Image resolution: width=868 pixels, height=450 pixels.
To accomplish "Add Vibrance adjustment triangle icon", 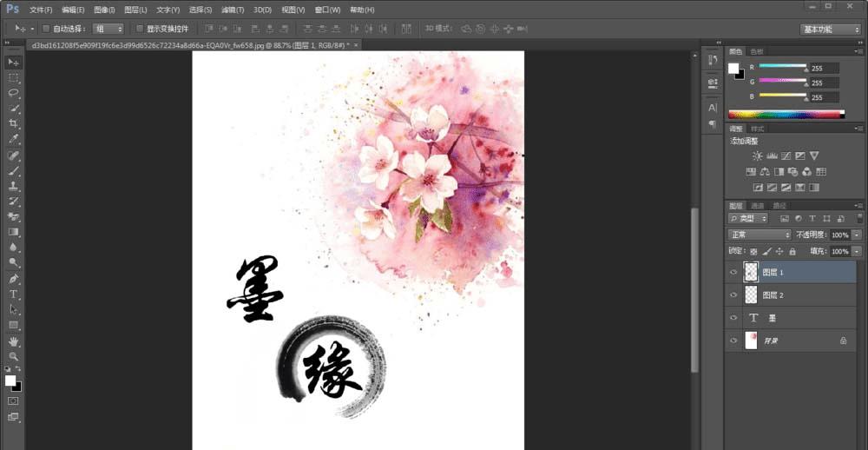I will tap(814, 156).
